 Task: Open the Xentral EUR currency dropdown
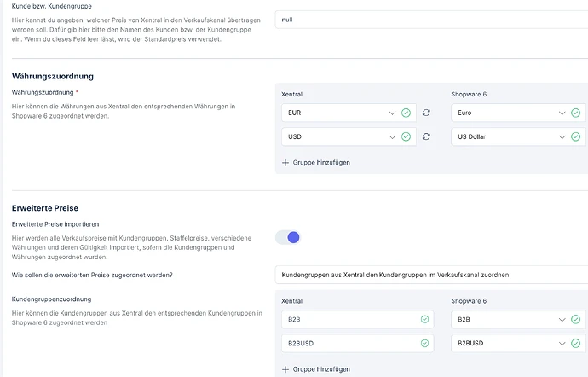(349, 113)
